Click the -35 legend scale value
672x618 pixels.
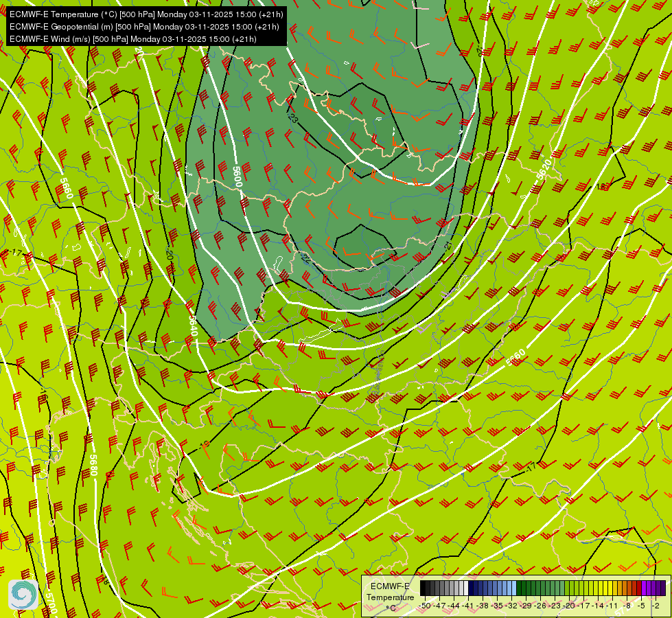[497, 606]
